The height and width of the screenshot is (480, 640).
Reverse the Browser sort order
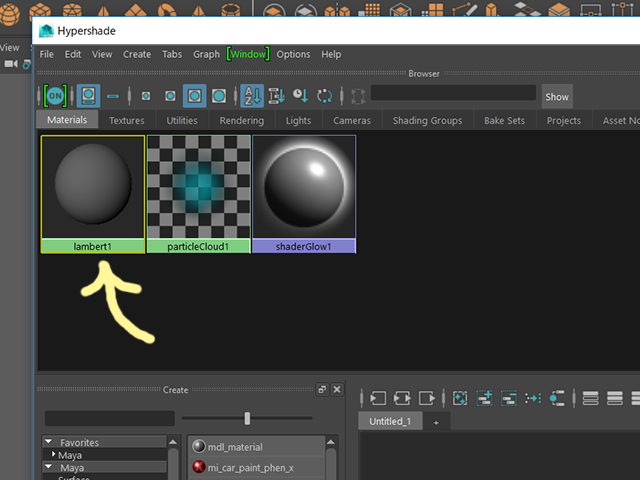click(324, 96)
